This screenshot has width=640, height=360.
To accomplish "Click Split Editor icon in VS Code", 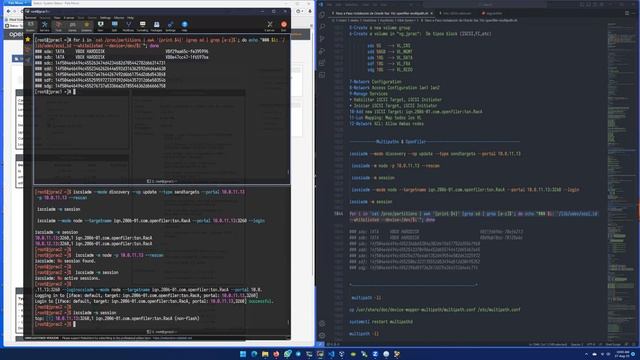I will click(627, 13).
